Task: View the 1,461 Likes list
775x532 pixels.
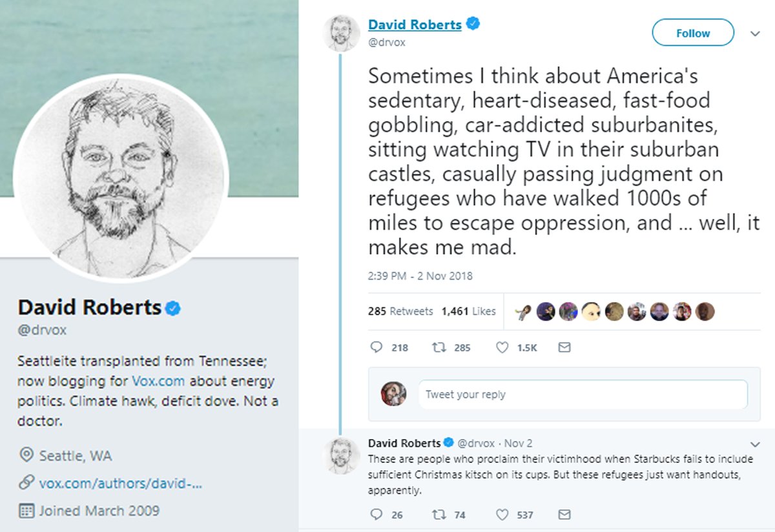Action: [x=468, y=311]
